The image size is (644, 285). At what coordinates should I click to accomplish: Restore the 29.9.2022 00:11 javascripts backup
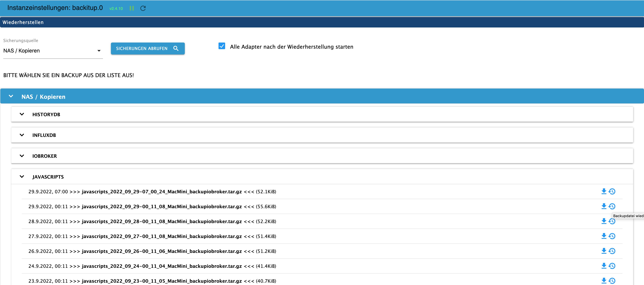[x=612, y=206]
